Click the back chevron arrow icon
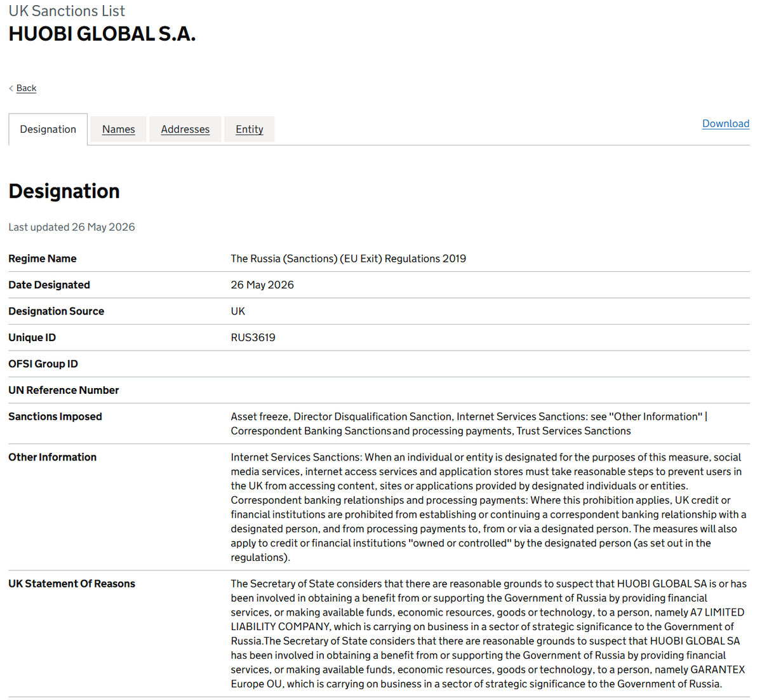Viewport: 762px width, 700px height. pos(11,88)
